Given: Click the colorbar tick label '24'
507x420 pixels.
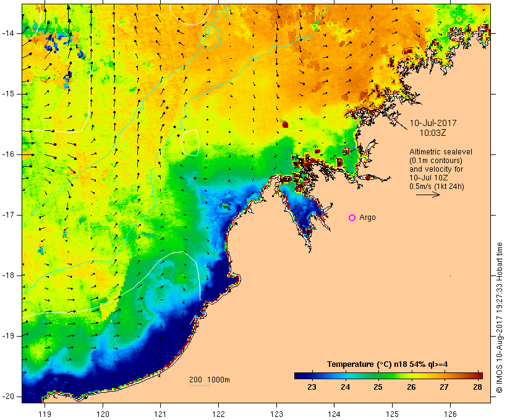Looking at the screenshot, I should pyautogui.click(x=346, y=387).
